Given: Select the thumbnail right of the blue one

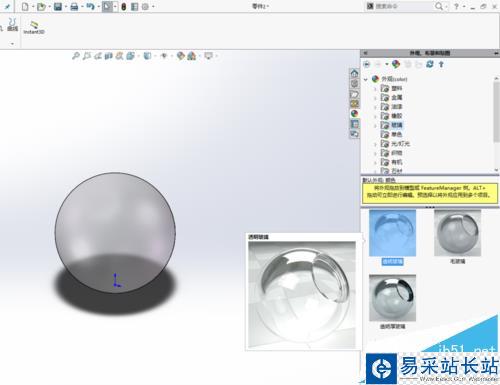Looking at the screenshot, I should (x=457, y=233).
